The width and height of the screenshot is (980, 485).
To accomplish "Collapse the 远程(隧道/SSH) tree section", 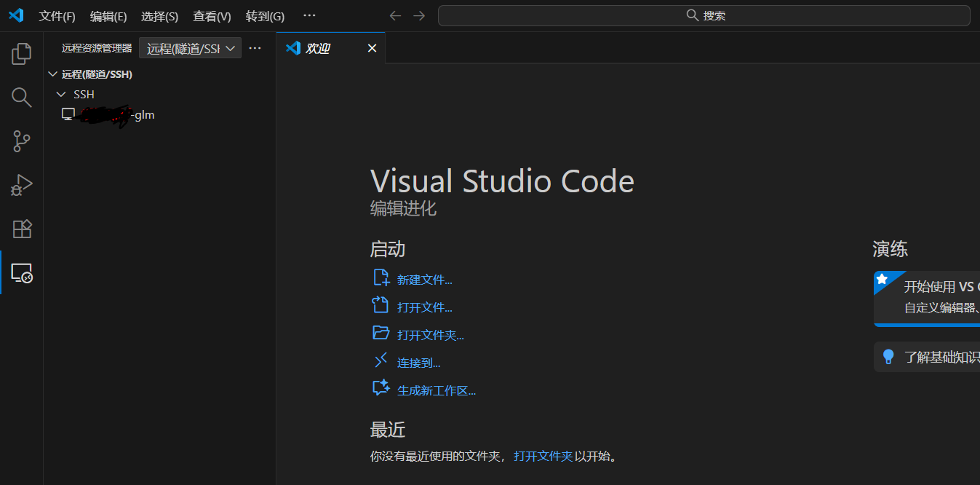I will pos(52,74).
